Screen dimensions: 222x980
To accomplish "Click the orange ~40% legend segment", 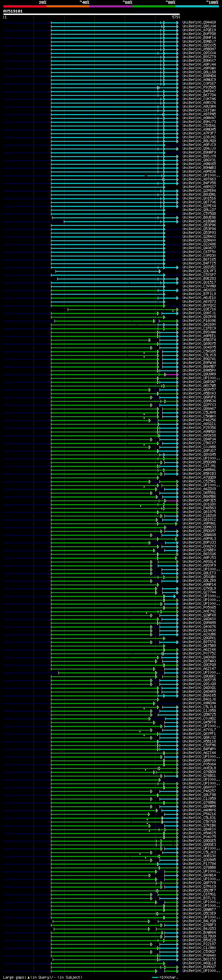I will pyautogui.click(x=68, y=6).
